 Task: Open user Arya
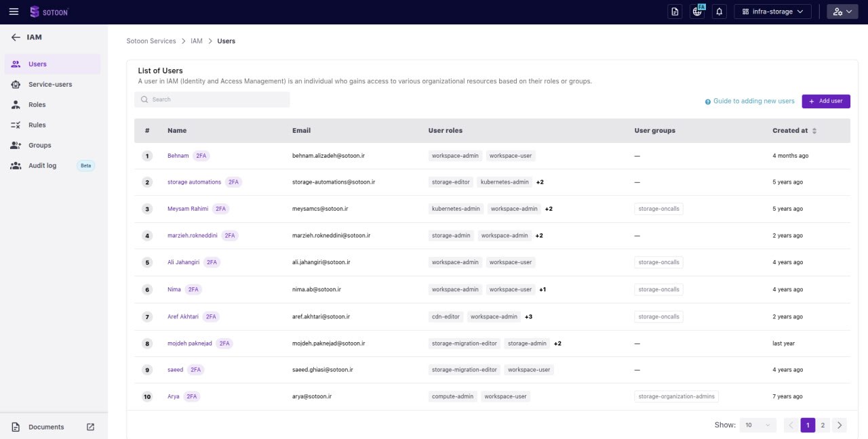coord(174,396)
